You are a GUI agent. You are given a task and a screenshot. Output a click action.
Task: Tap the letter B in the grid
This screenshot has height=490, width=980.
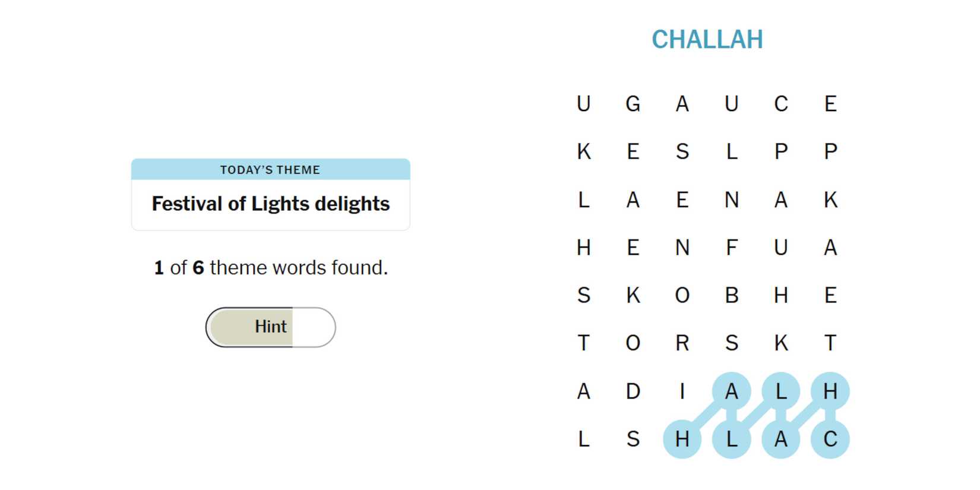[732, 295]
